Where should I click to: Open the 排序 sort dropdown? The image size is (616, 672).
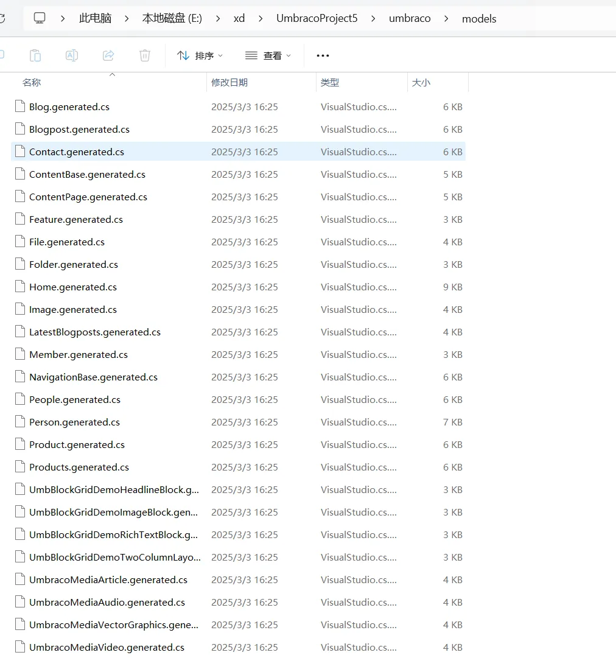pos(200,56)
